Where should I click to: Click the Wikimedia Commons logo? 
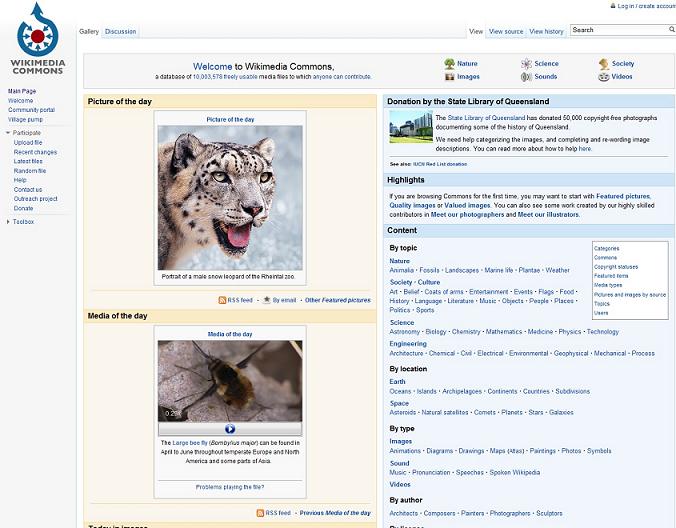tap(38, 38)
